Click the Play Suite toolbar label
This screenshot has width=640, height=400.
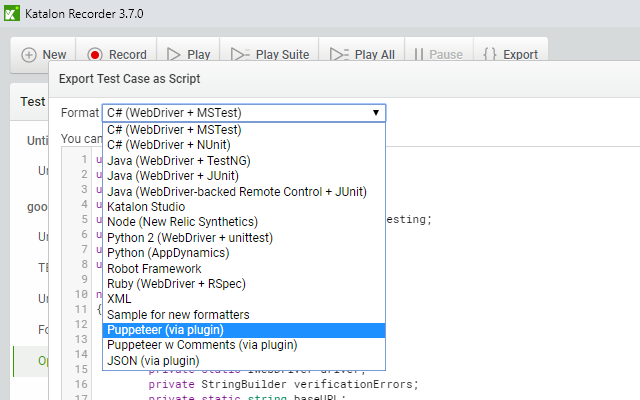(x=282, y=55)
